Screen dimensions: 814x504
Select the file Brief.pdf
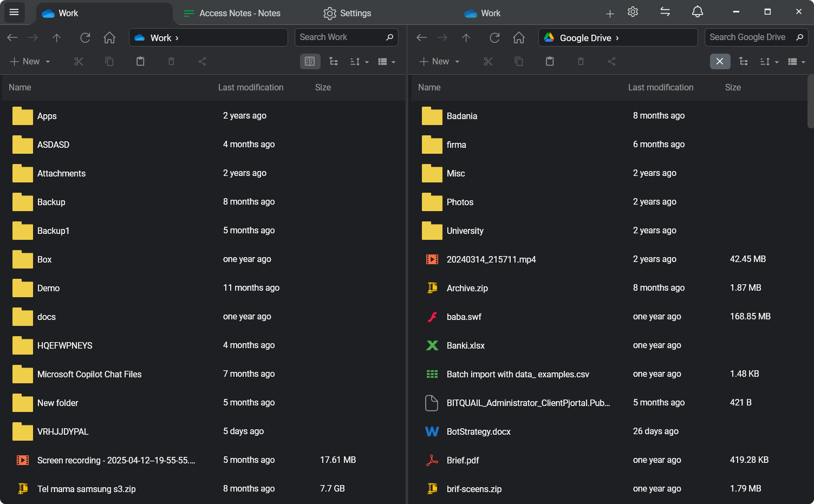[x=610, y=460]
